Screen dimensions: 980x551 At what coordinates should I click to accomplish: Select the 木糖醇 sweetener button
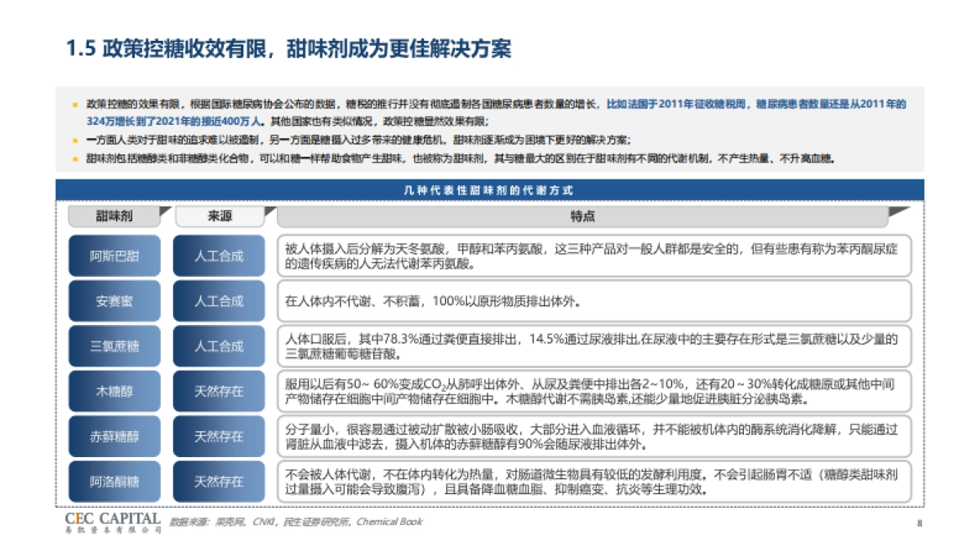click(x=114, y=390)
